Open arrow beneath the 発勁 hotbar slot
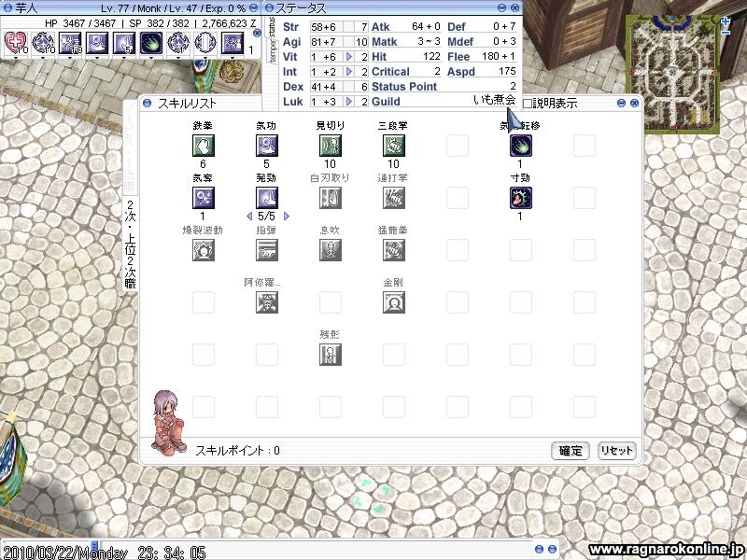Viewport: 747px width, 560px height. pos(124,58)
